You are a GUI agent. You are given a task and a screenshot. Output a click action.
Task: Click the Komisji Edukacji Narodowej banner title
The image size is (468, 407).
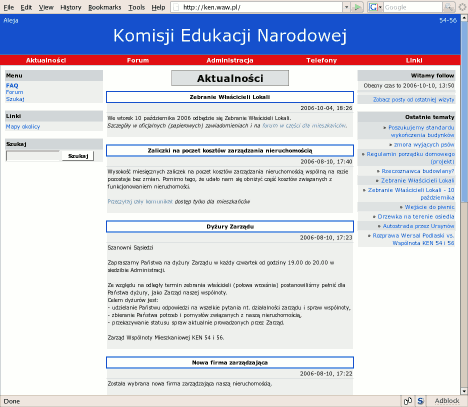point(230,35)
